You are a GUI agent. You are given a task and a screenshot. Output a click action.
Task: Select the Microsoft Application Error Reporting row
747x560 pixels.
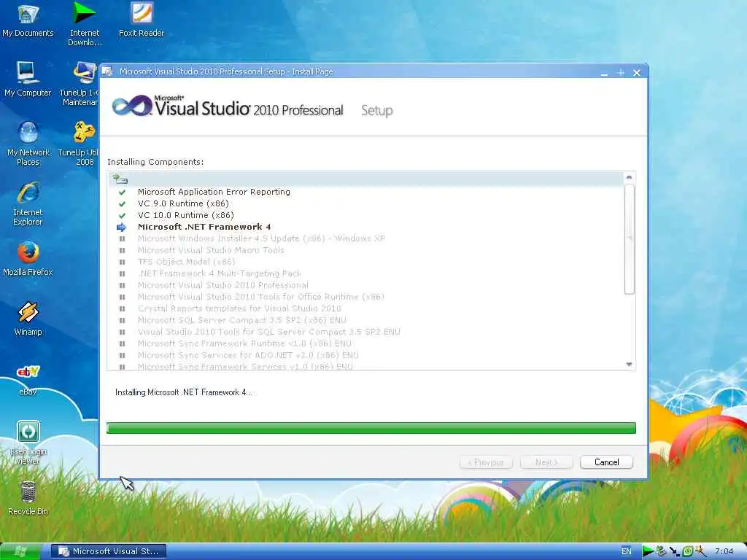click(365, 192)
